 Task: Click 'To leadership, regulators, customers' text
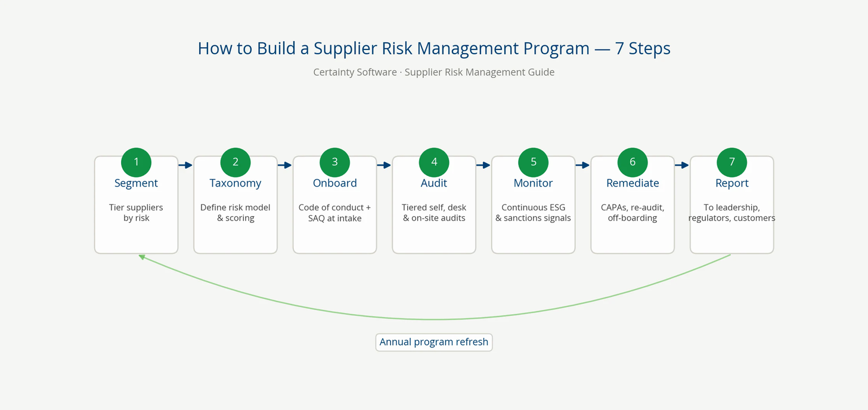(732, 213)
